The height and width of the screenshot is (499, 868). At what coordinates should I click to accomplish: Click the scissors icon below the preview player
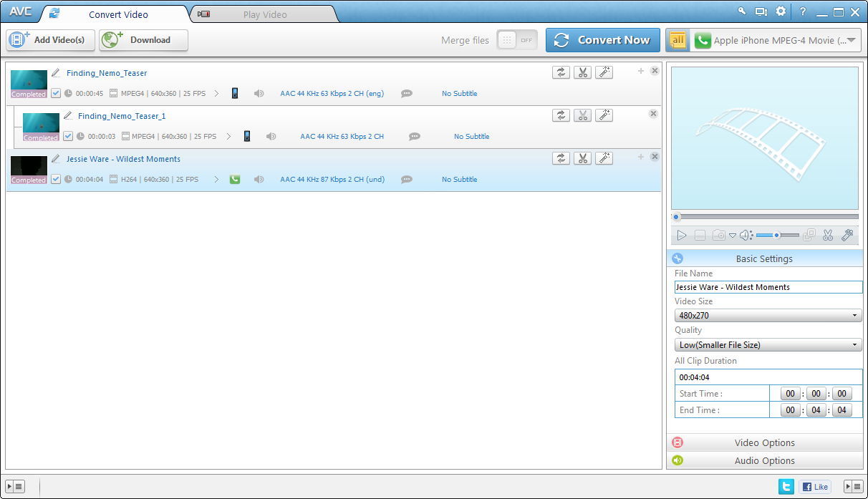(828, 235)
